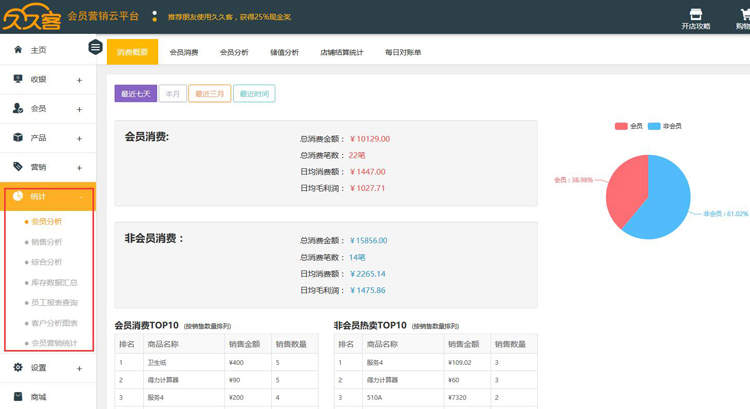Click the 最近三月 filter button

tap(209, 94)
